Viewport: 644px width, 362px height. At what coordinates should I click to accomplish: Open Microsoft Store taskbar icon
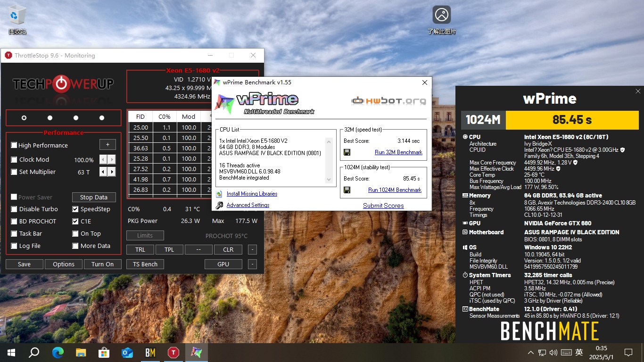(x=104, y=353)
